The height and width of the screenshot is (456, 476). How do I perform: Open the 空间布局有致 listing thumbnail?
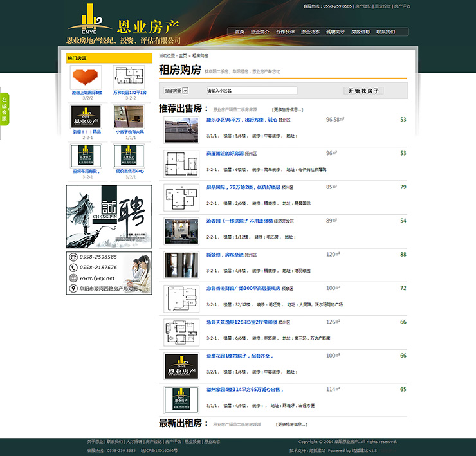86,156
